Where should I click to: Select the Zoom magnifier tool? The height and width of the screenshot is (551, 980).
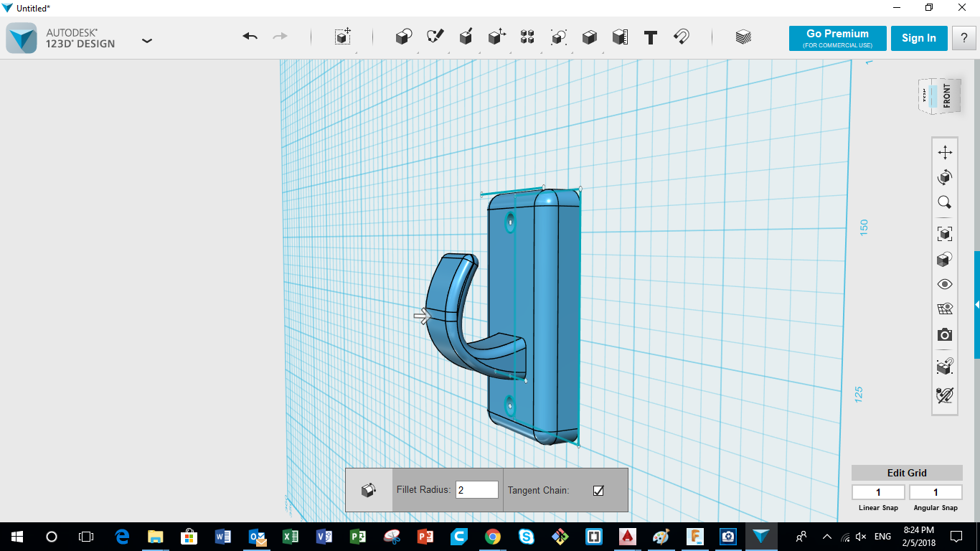pos(945,202)
